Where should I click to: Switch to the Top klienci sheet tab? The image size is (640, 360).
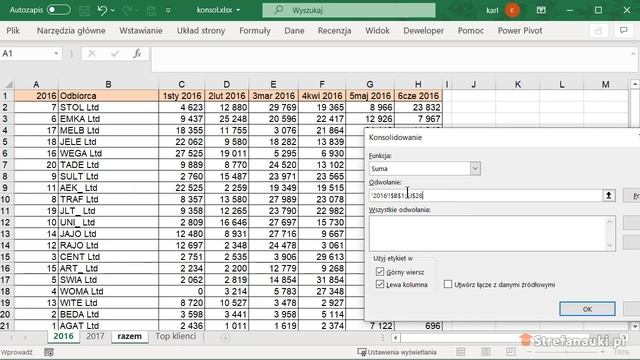176,336
